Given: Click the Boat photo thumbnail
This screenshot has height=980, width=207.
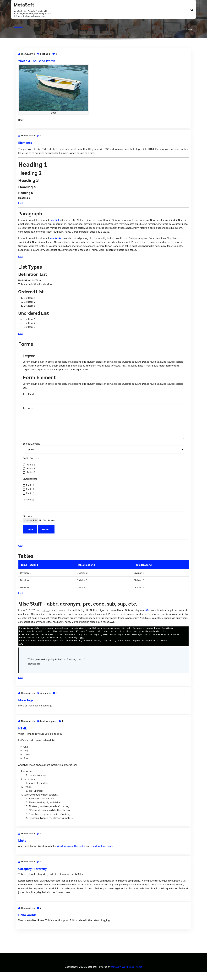Looking at the screenshot, I should 53,88.
